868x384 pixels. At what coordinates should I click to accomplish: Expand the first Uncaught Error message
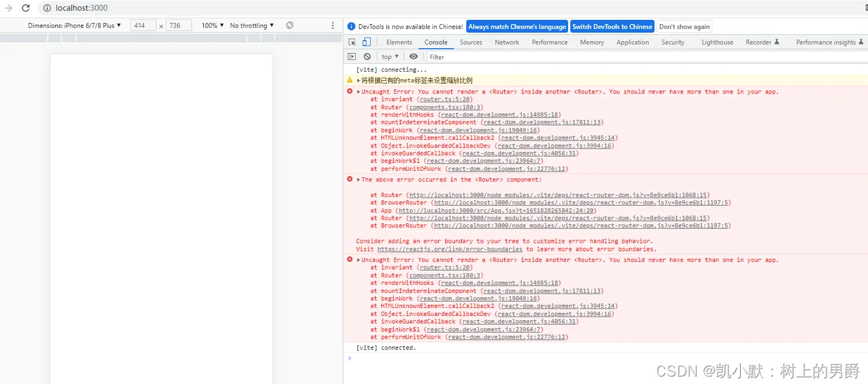pos(358,92)
